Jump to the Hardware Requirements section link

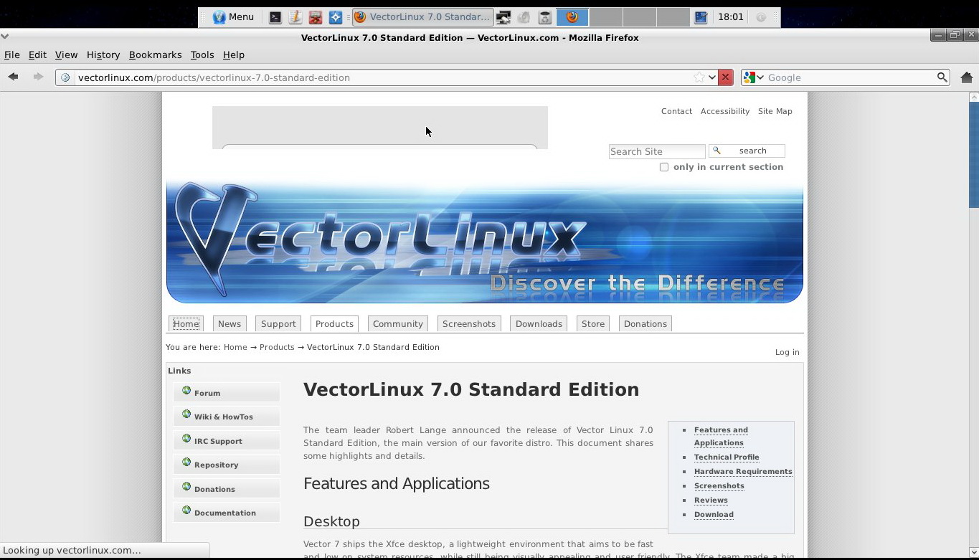tap(743, 471)
